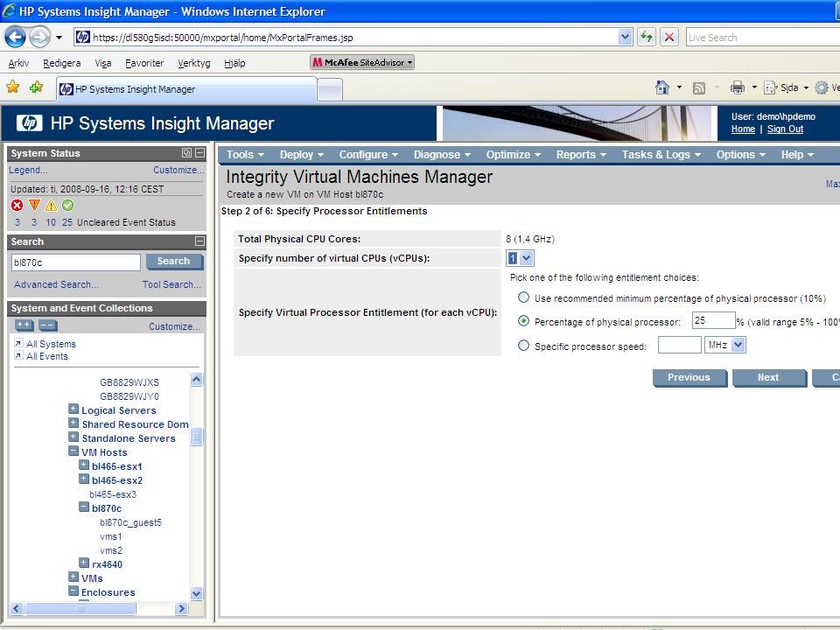840x630 pixels.
Task: Click Add to Favorites star-plus icon
Action: 37,87
